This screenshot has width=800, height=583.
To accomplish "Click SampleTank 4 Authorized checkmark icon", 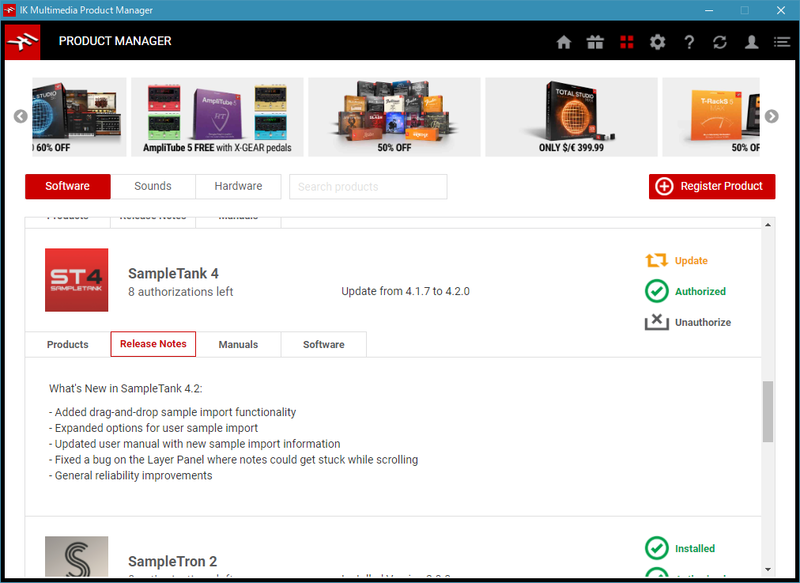I will coord(657,291).
